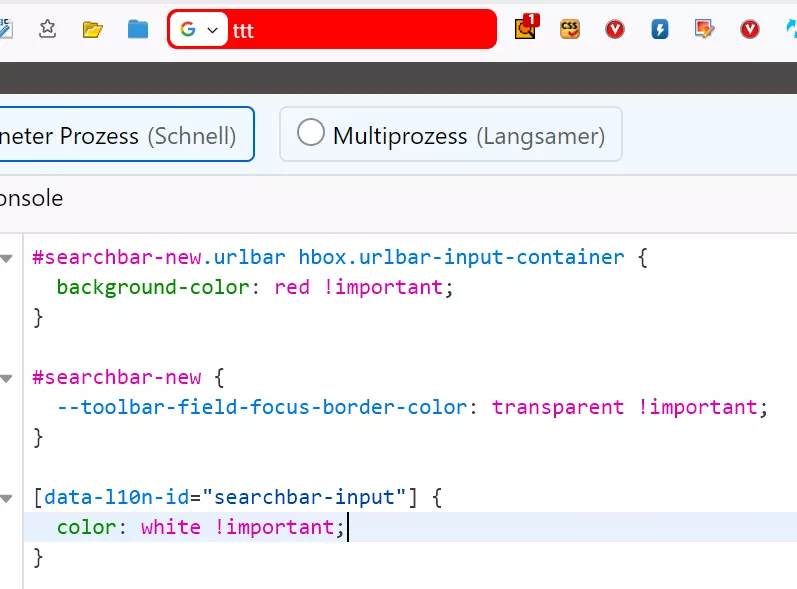This screenshot has height=589, width=797.
Task: Click the blue folder toolbar icon
Action: pyautogui.click(x=138, y=29)
